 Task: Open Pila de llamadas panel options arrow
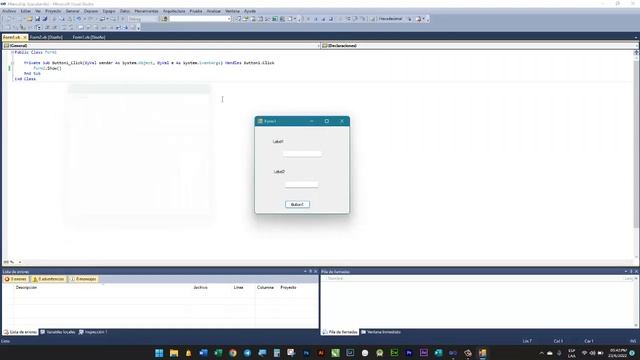626,271
